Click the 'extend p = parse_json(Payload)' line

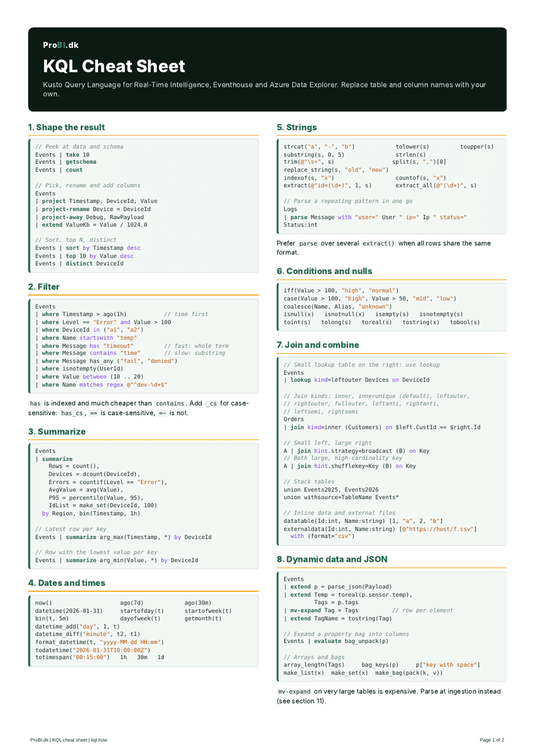338,586
